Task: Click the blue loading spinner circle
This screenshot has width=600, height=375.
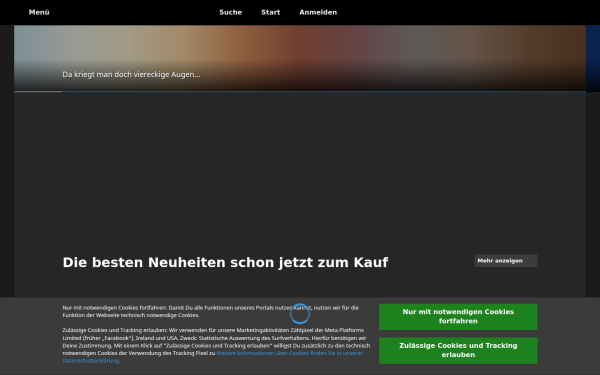Action: tap(300, 314)
